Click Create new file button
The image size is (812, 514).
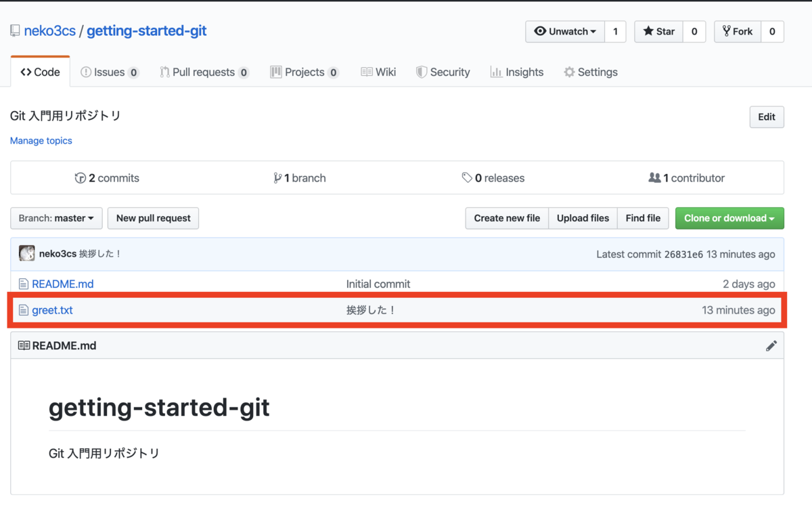point(507,218)
